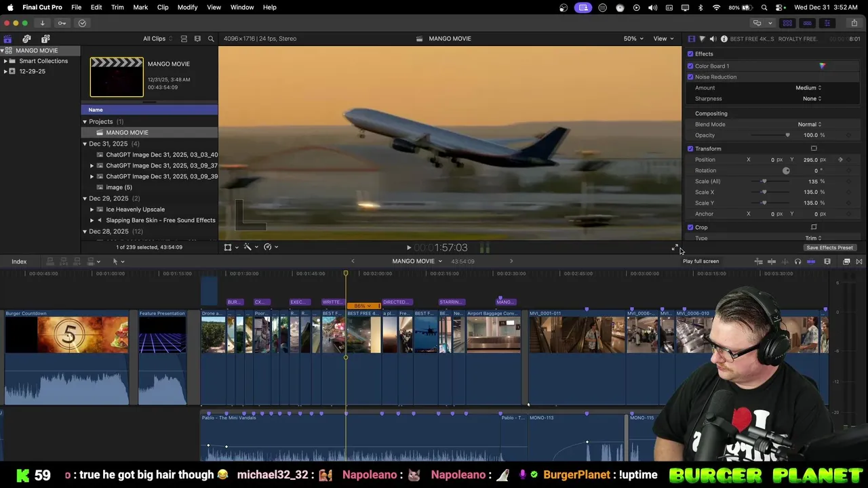
Task: Disable the Noise Reduction checkbox
Action: [690, 77]
